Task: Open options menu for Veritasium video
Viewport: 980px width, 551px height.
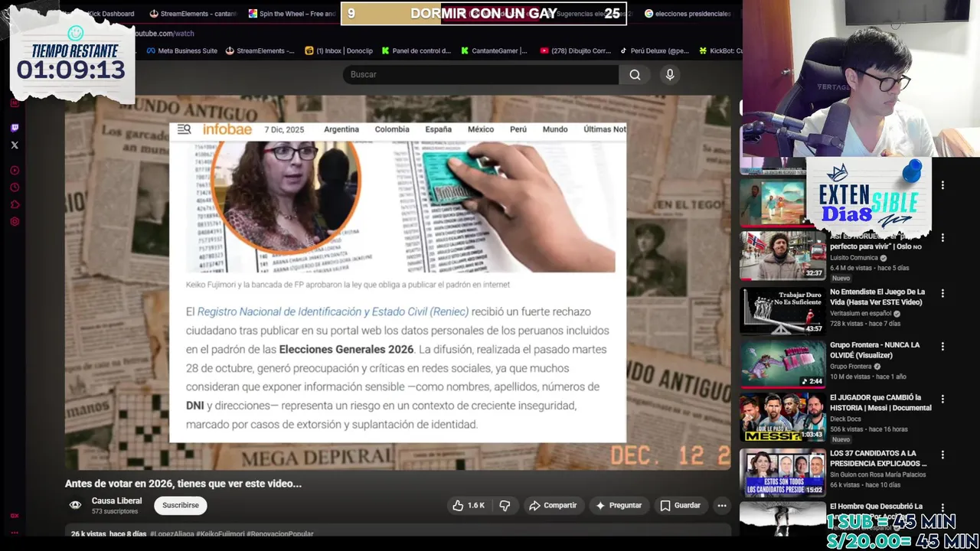Action: click(942, 293)
